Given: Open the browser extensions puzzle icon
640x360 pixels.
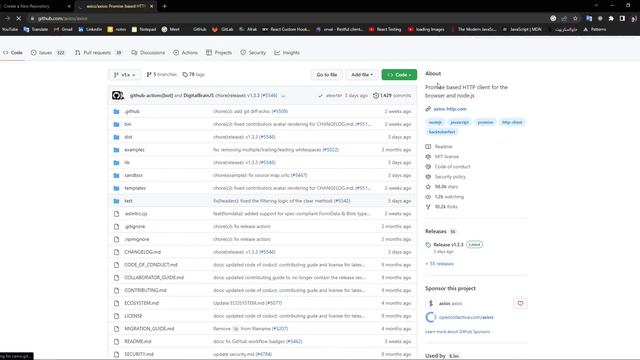Looking at the screenshot, I should [x=611, y=18].
